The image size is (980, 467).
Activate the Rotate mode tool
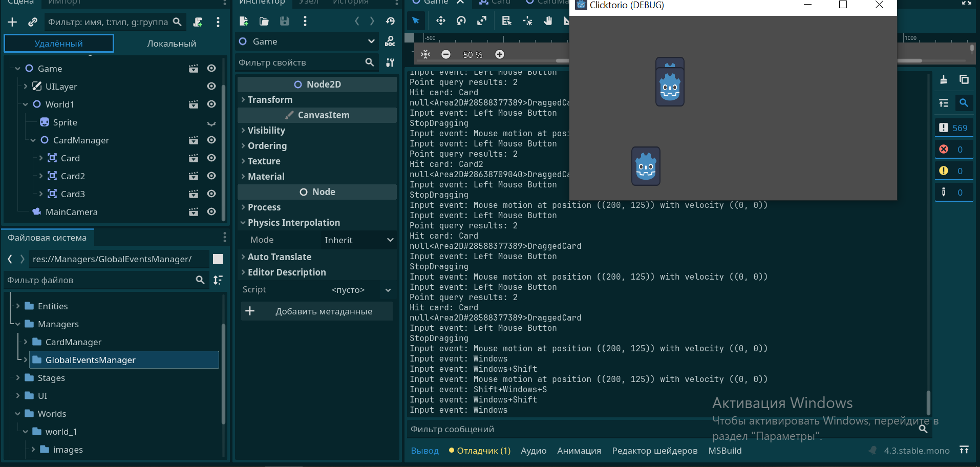tap(461, 21)
